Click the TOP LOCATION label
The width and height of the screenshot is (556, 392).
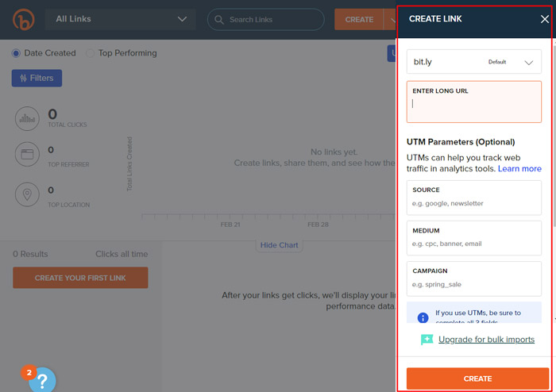coord(69,205)
